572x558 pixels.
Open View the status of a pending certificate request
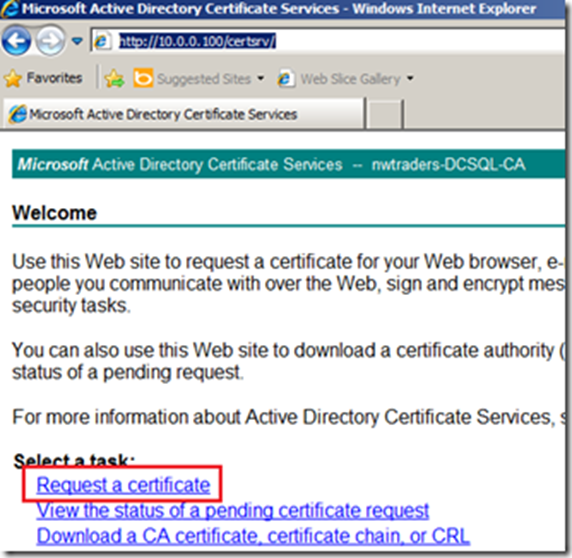pyautogui.click(x=232, y=511)
